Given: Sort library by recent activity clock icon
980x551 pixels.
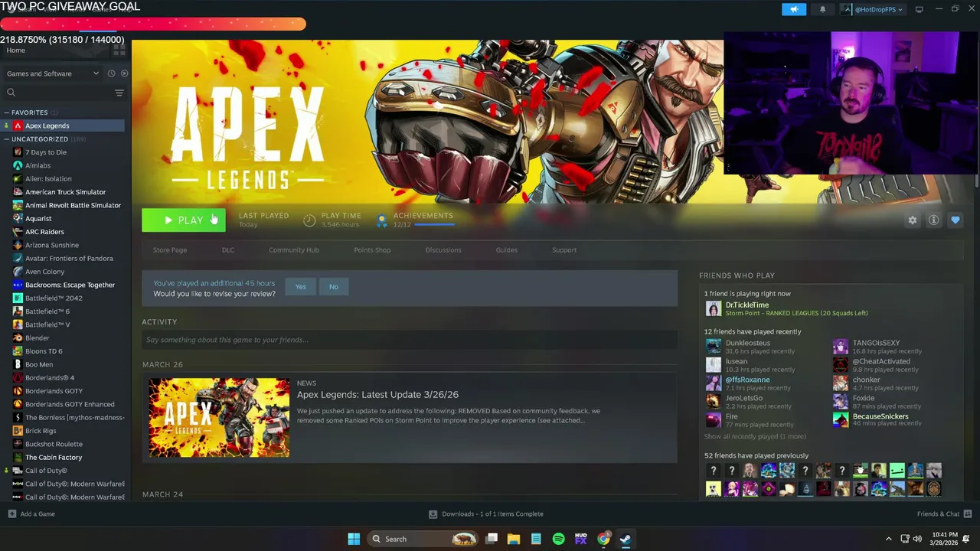Looking at the screenshot, I should 111,73.
